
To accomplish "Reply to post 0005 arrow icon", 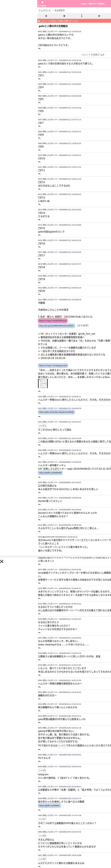I will [x=39, y=103].
